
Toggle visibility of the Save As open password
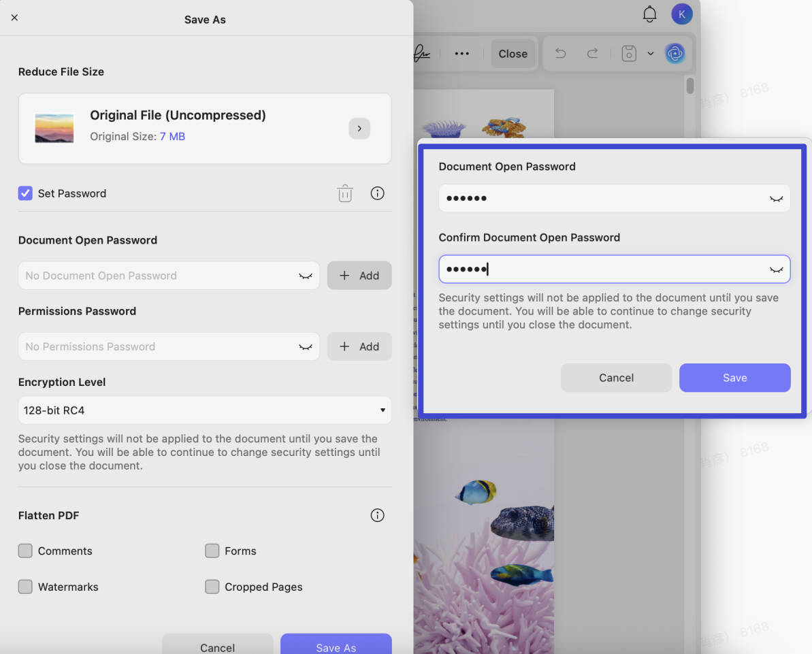tap(306, 276)
